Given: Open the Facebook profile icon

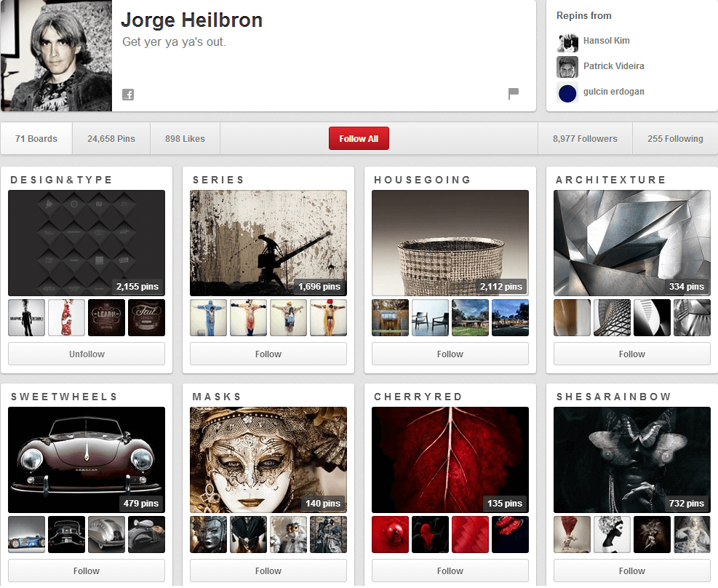Looking at the screenshot, I should 128,94.
